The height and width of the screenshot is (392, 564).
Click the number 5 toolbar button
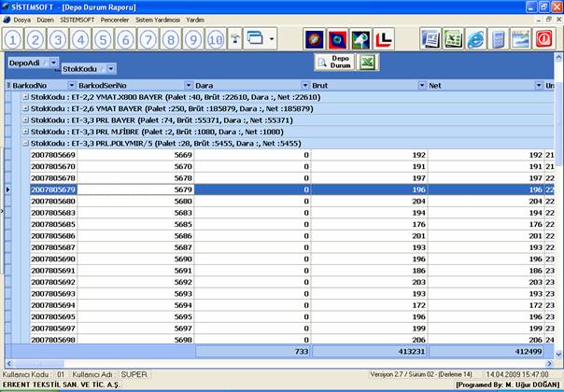(x=103, y=39)
